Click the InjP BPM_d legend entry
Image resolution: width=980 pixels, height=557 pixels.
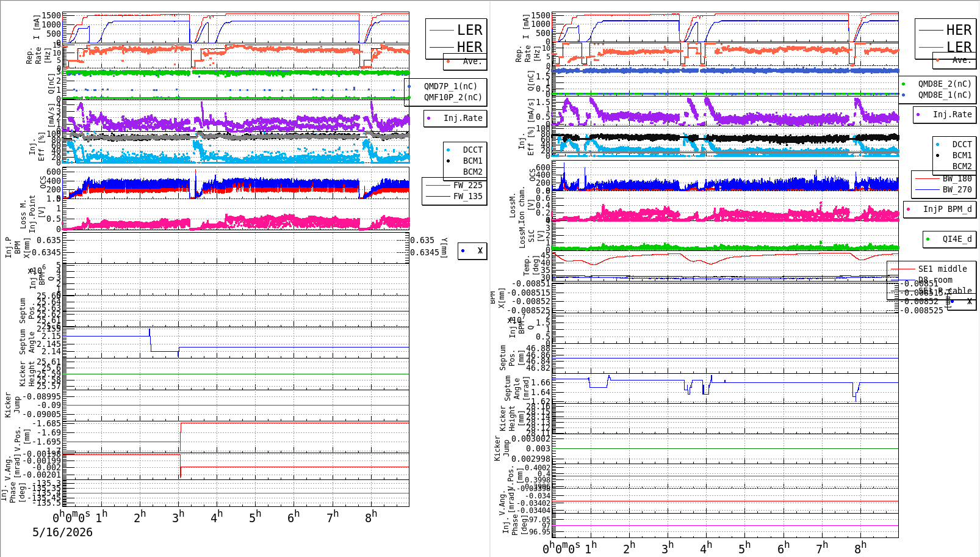(947, 209)
